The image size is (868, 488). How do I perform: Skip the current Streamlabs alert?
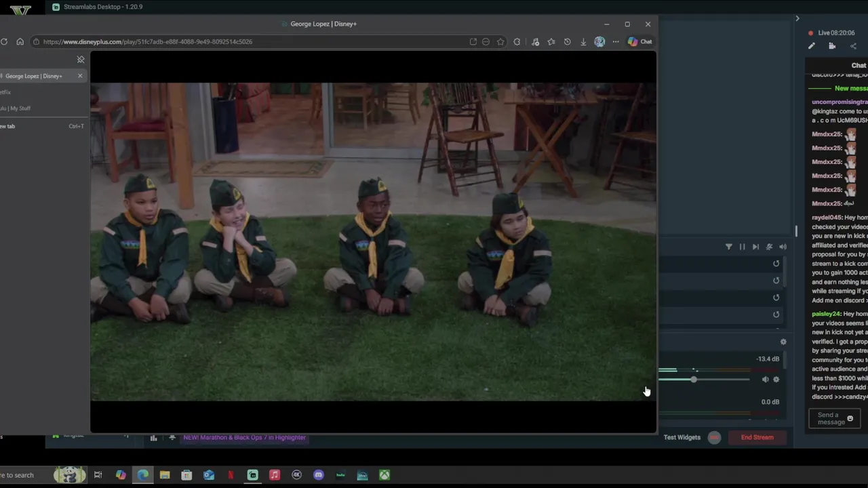pos(755,247)
